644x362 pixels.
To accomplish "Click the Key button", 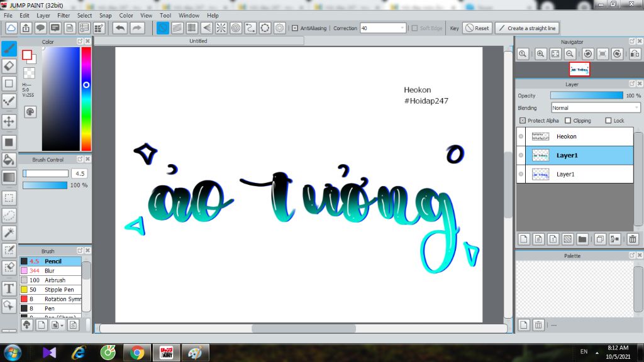I will coord(454,28).
